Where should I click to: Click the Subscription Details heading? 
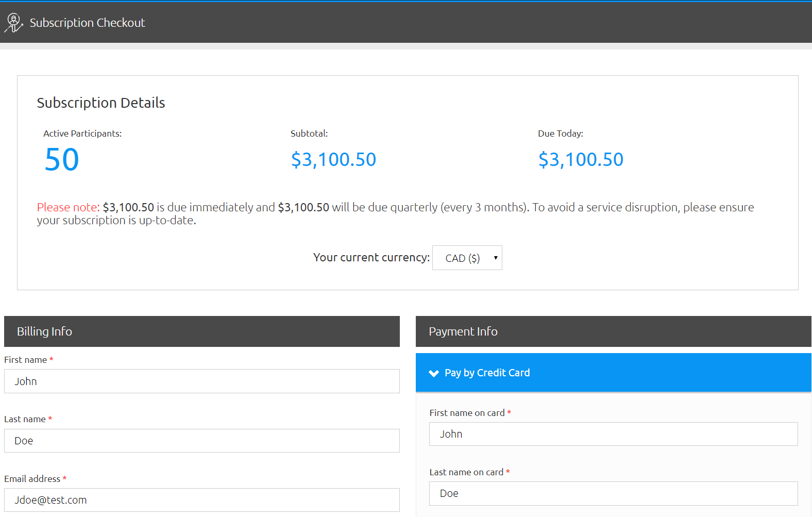pos(101,103)
